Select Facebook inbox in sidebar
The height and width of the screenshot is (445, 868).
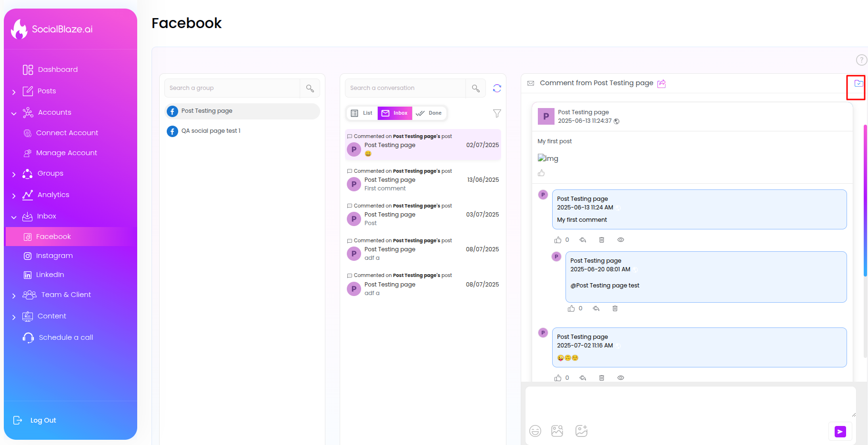click(x=70, y=237)
